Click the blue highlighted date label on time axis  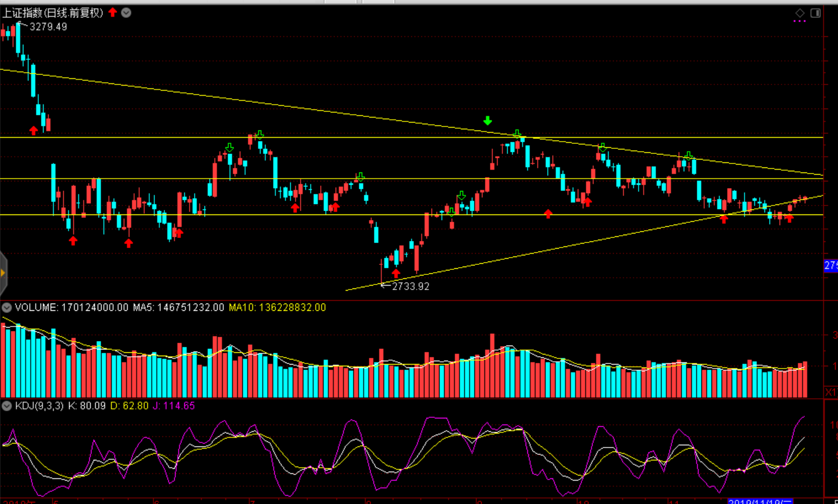[760, 501]
